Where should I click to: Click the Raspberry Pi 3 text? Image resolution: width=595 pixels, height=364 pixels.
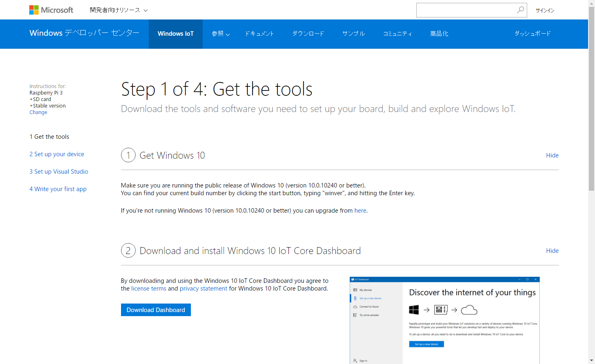pyautogui.click(x=46, y=93)
